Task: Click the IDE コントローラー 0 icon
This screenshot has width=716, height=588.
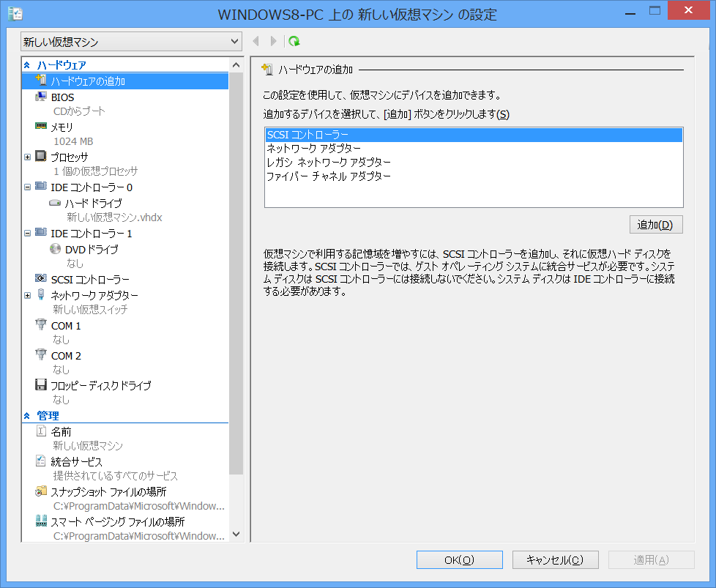Action: [x=41, y=187]
